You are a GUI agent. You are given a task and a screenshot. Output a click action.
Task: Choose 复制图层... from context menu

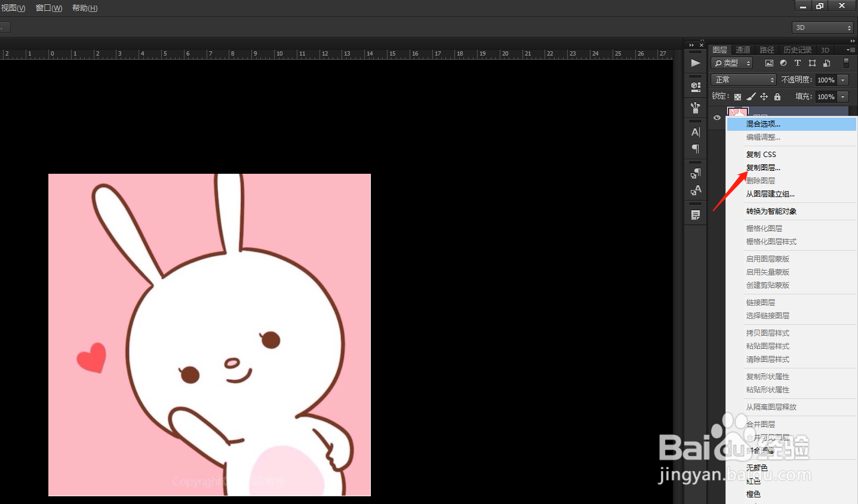point(791,168)
